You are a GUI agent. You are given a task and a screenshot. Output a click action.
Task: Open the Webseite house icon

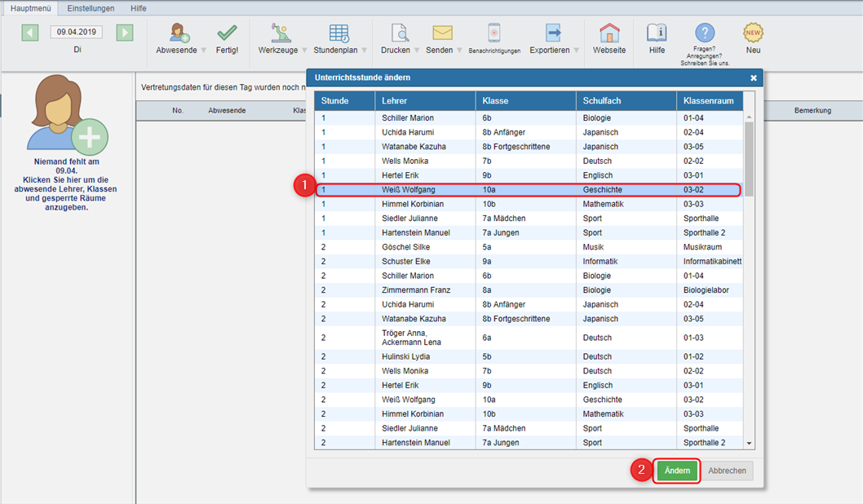click(x=609, y=33)
